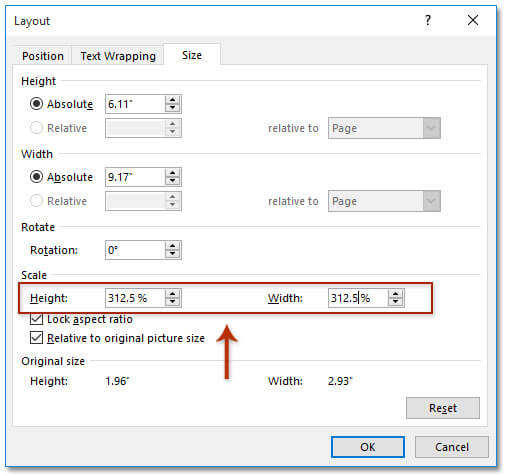505x476 pixels.
Task: Select the Absolute width radio button
Action: [36, 177]
